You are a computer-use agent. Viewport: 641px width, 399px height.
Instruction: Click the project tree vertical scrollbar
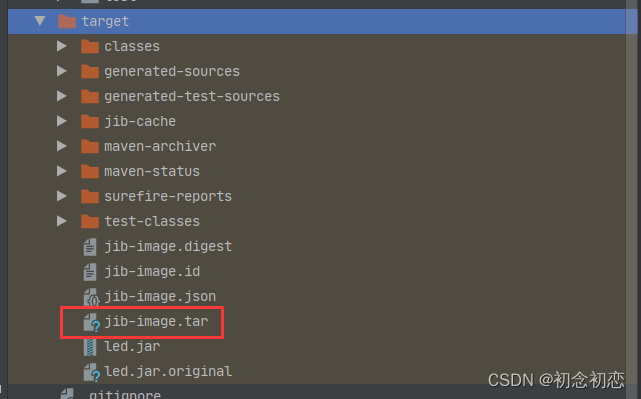[631, 192]
